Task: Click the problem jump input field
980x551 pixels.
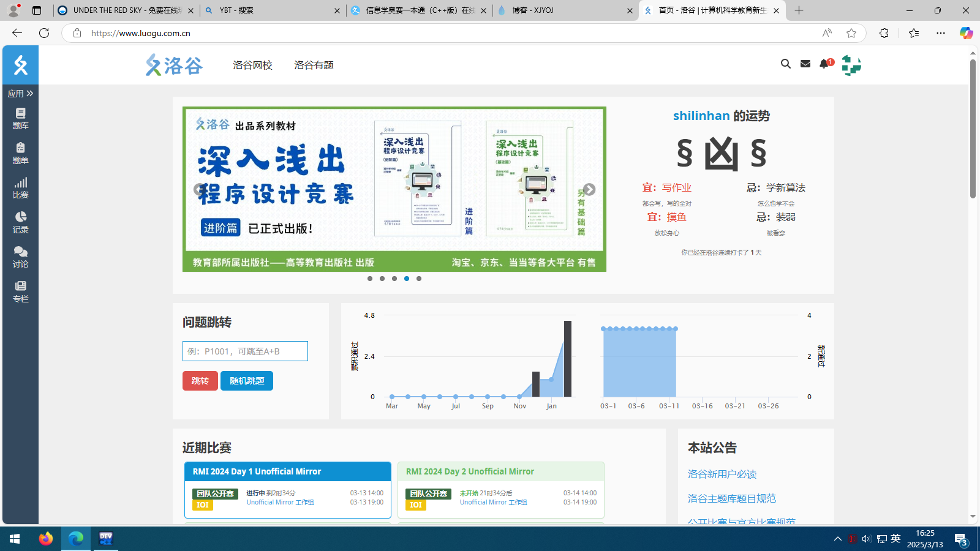Action: (x=245, y=351)
